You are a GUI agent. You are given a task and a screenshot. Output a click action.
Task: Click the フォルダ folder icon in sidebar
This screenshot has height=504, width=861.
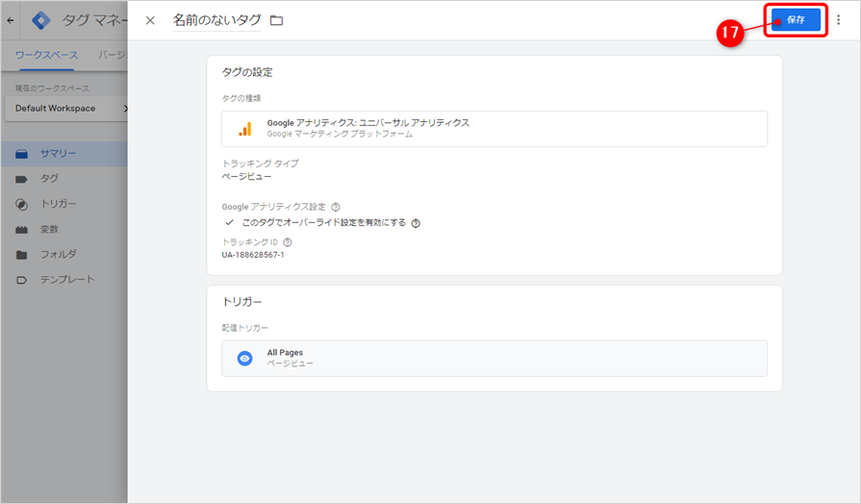tap(21, 255)
